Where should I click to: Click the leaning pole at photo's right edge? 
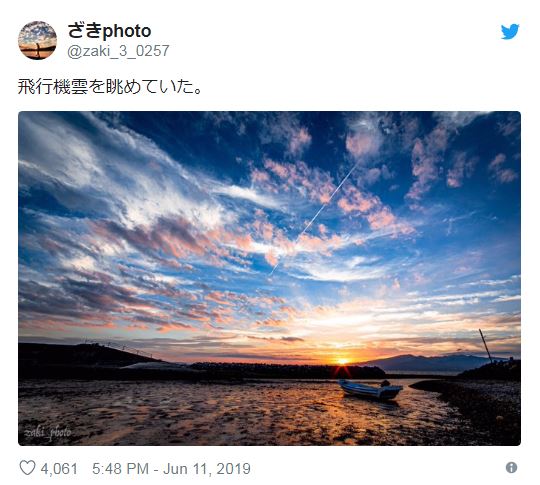click(x=486, y=346)
